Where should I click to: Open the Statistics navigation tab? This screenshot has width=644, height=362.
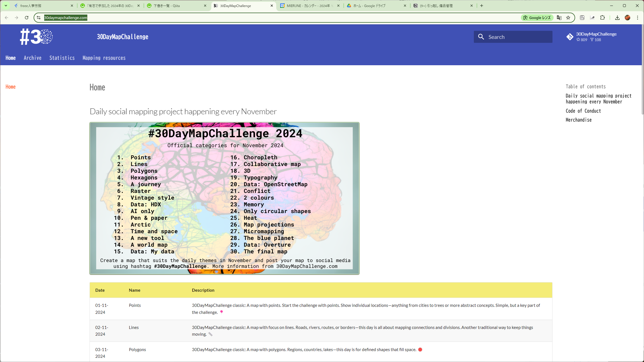click(62, 58)
